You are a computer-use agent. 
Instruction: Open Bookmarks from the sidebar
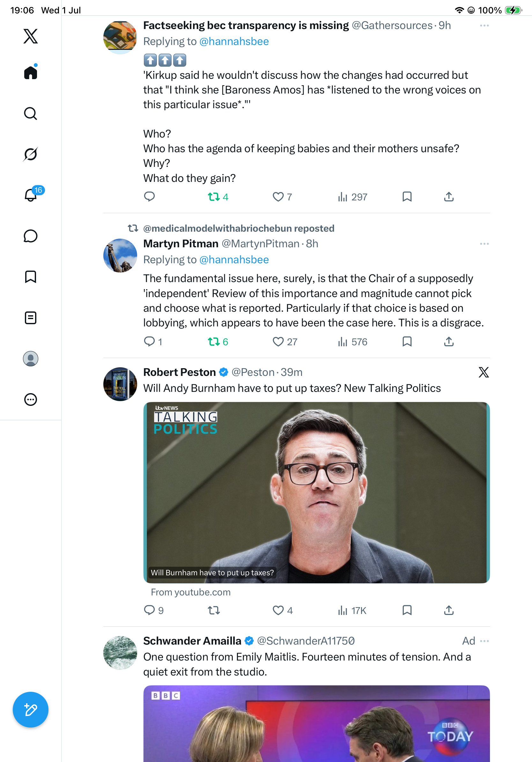31,277
